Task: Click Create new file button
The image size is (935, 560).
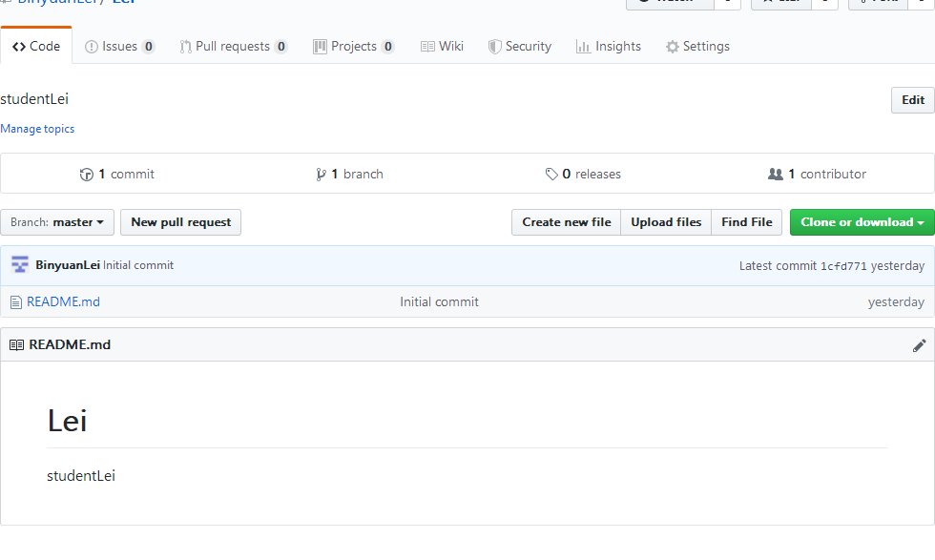Action: (567, 222)
